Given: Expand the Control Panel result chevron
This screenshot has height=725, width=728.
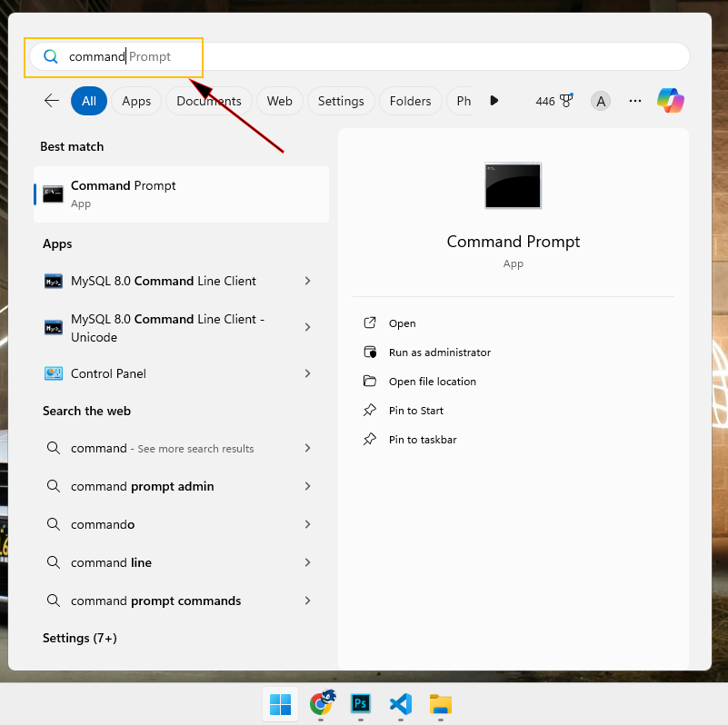Looking at the screenshot, I should [x=307, y=373].
